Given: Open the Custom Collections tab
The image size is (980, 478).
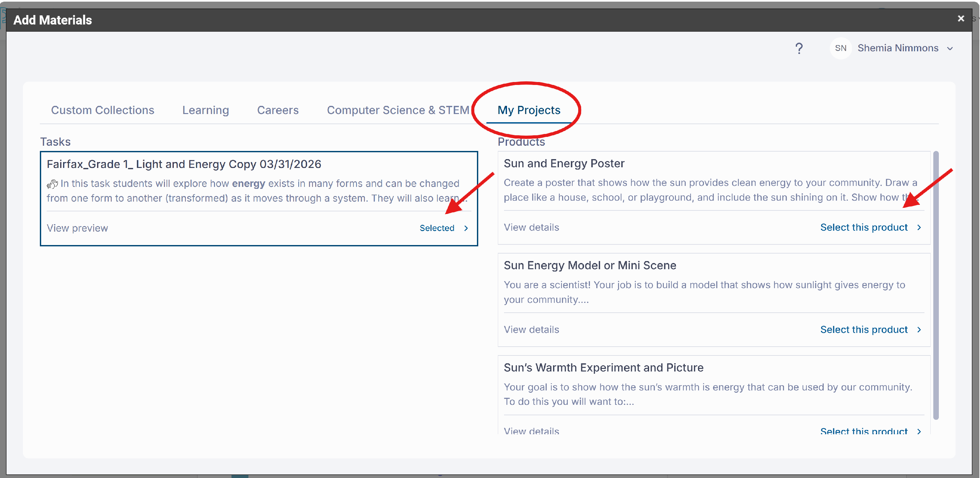Looking at the screenshot, I should [x=102, y=110].
